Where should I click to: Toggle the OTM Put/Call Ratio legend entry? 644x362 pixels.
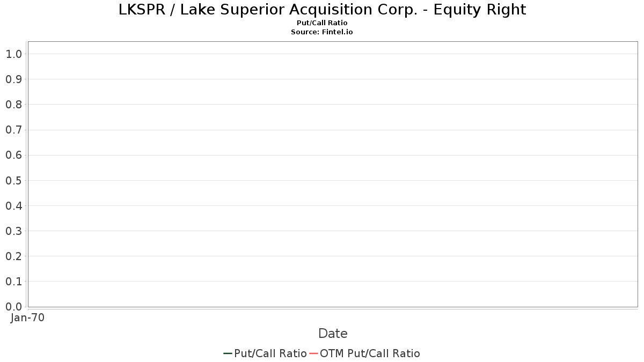370,353
